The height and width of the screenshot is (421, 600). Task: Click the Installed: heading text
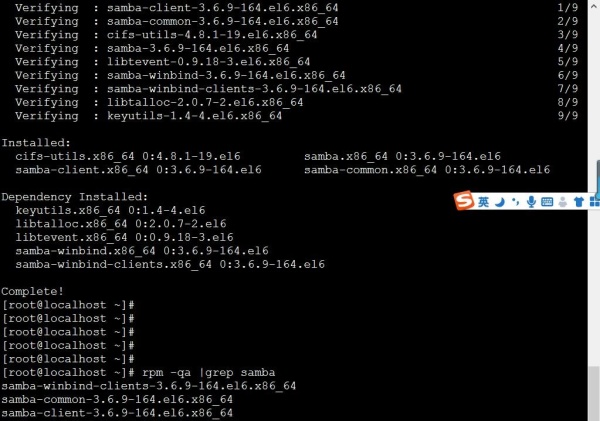tap(36, 143)
